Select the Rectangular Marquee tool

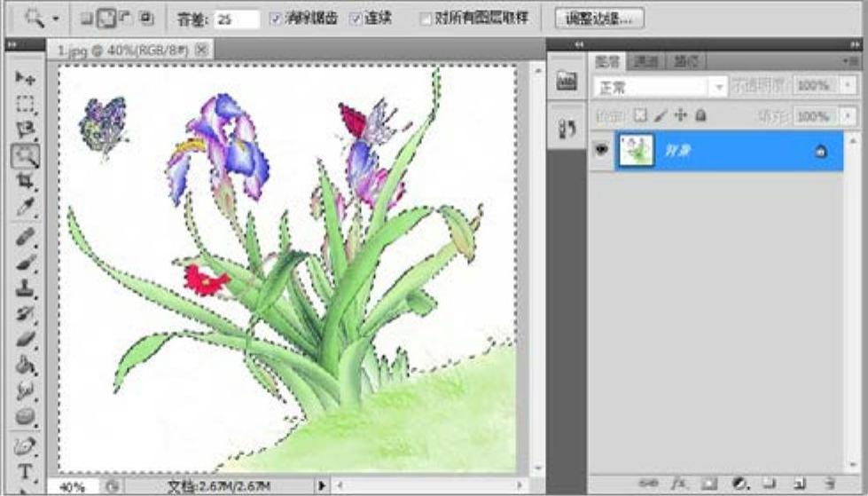point(25,105)
